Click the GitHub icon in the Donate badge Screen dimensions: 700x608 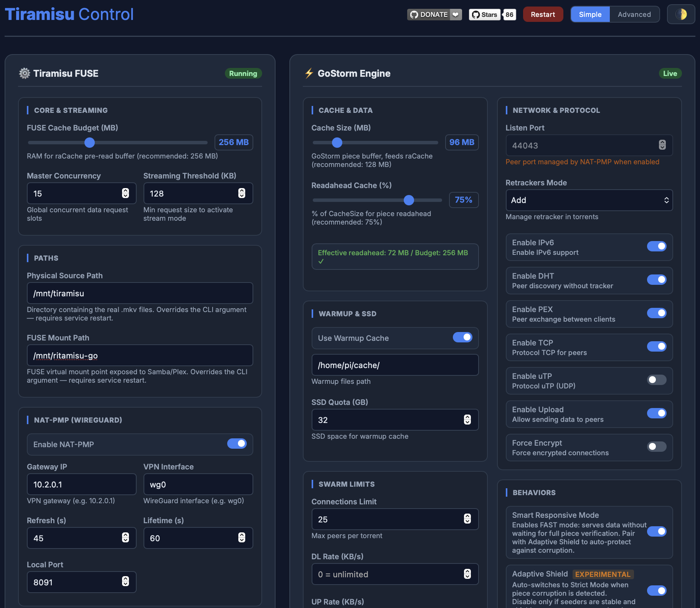(414, 15)
